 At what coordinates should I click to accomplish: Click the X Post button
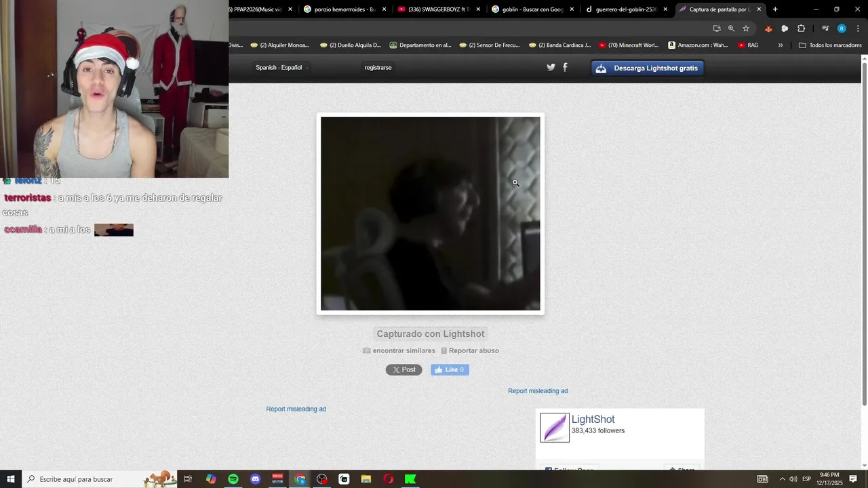(x=404, y=369)
